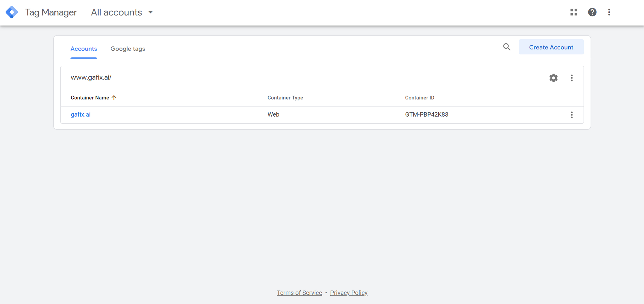
Task: Sort by Container Name column header
Action: pyautogui.click(x=93, y=98)
